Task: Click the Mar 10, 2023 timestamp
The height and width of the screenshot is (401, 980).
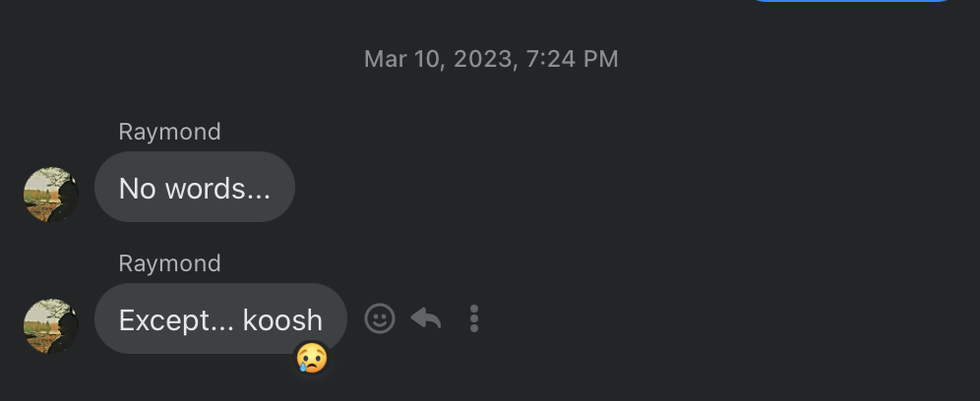Action: point(491,59)
